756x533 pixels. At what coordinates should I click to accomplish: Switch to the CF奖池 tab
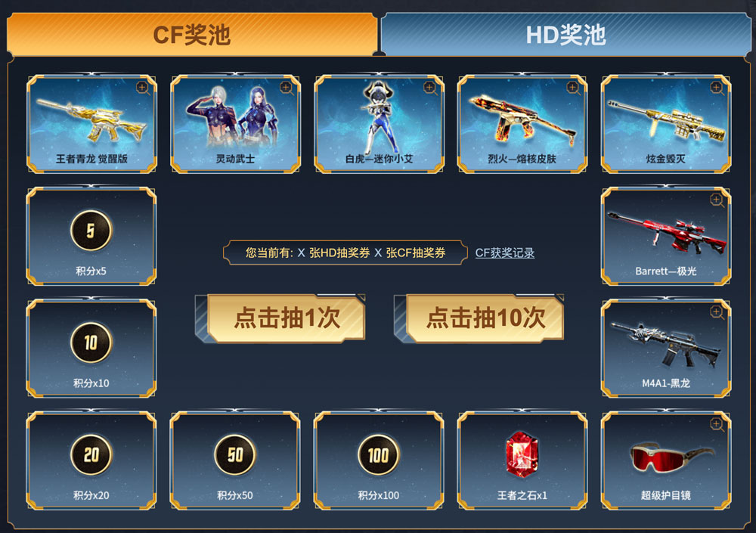(x=192, y=34)
